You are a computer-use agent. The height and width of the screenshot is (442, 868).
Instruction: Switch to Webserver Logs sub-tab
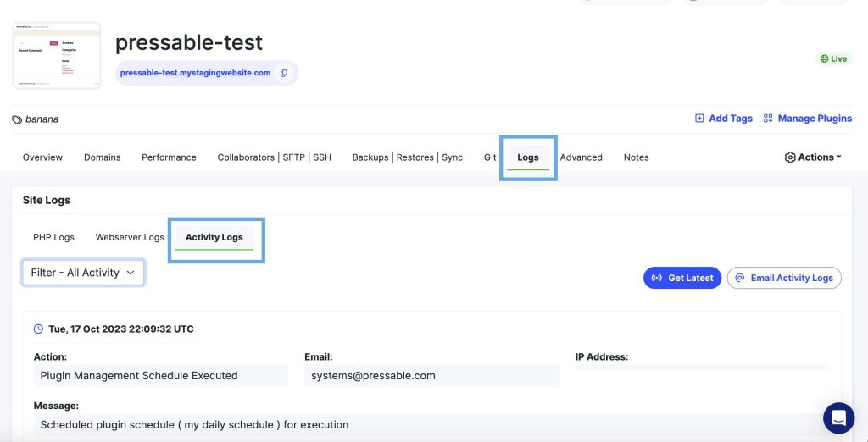[130, 237]
